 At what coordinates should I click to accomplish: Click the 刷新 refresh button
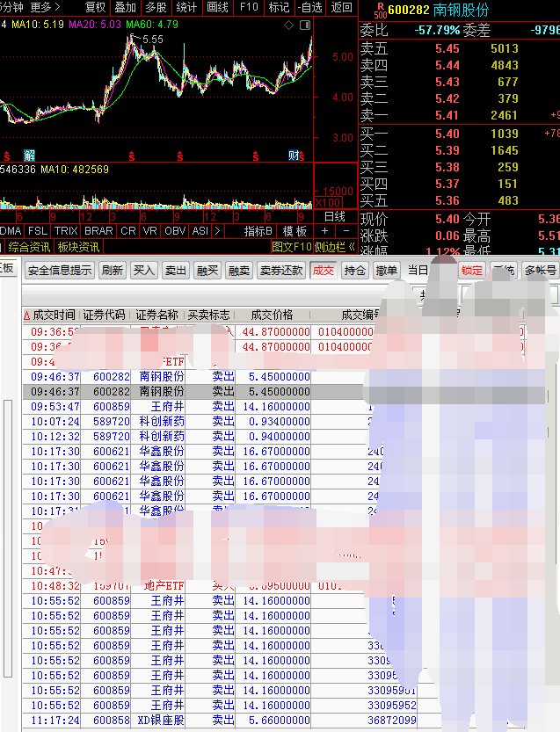click(113, 271)
